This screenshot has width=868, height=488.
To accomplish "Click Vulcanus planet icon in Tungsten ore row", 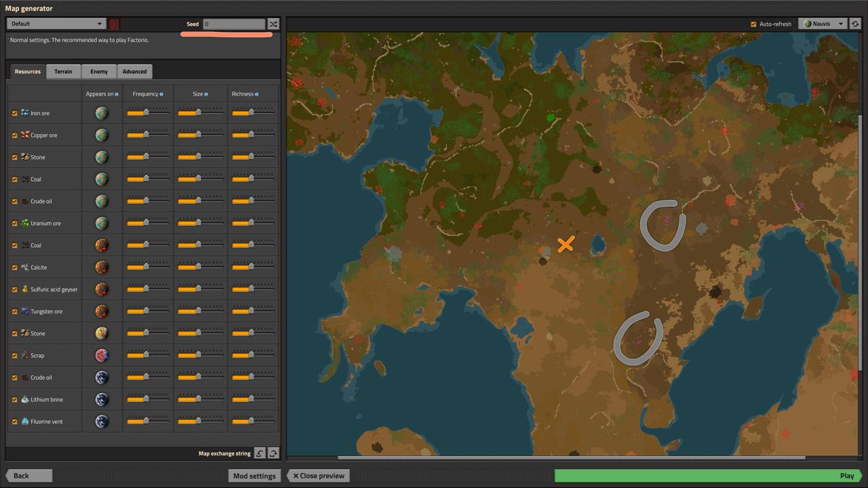I will click(x=102, y=311).
